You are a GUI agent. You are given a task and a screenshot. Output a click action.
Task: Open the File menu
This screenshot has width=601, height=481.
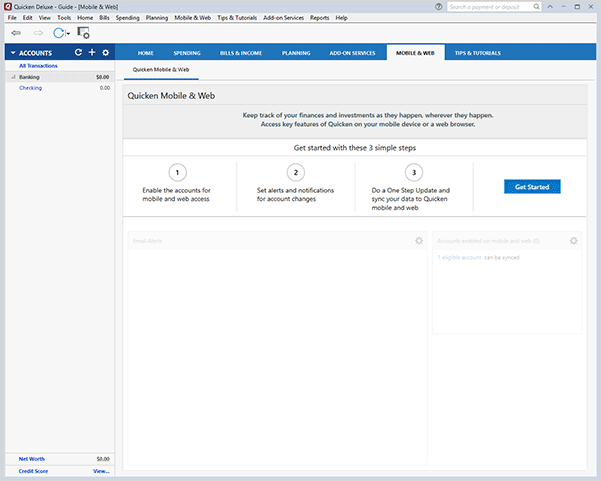click(12, 18)
